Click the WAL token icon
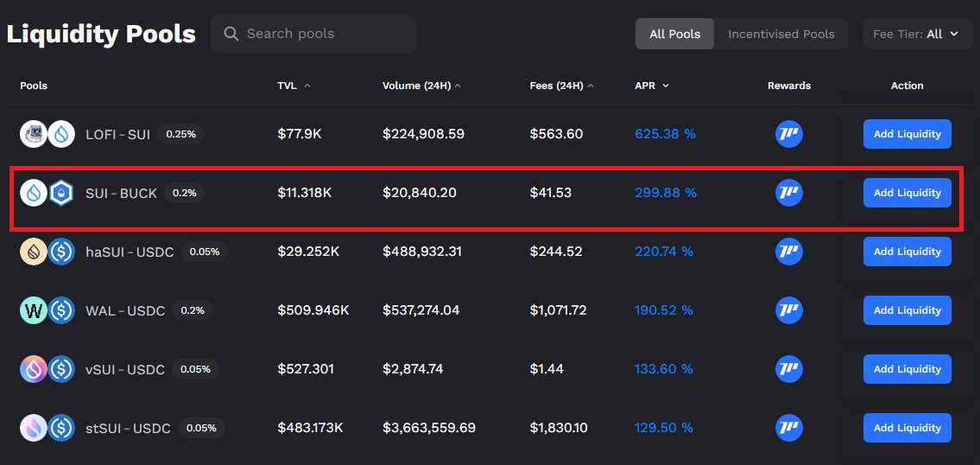980x465 pixels. pos(34,310)
